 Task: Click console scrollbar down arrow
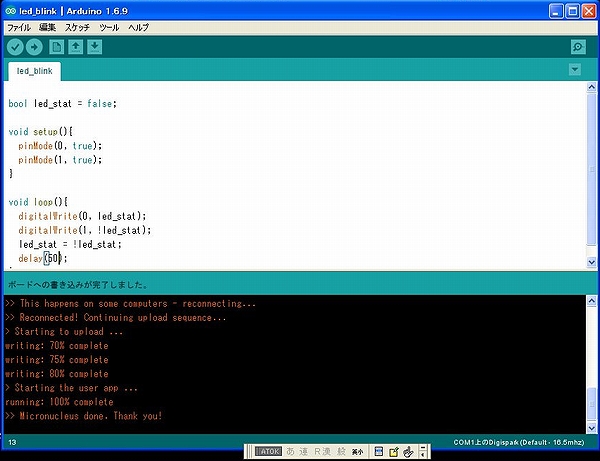(x=592, y=428)
